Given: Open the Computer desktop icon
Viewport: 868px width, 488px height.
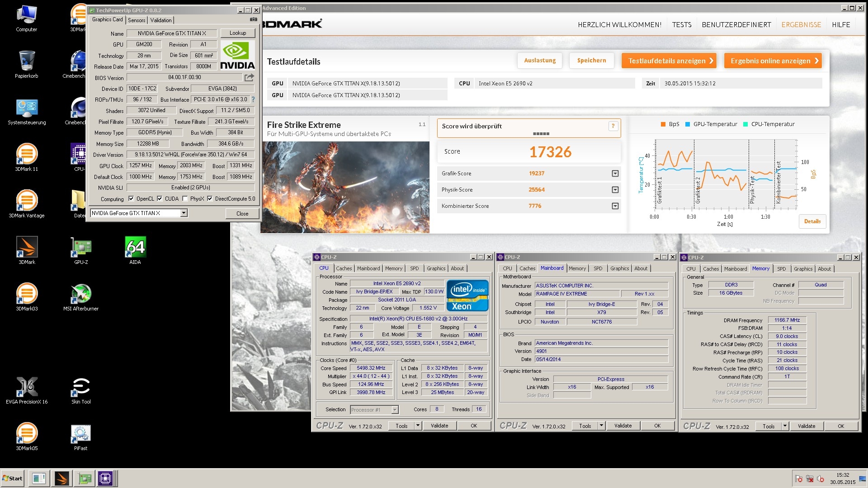Looking at the screenshot, I should click(x=26, y=18).
